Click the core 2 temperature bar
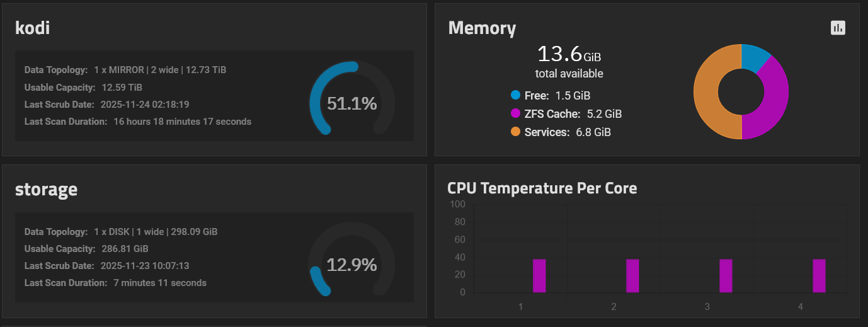 tap(632, 276)
